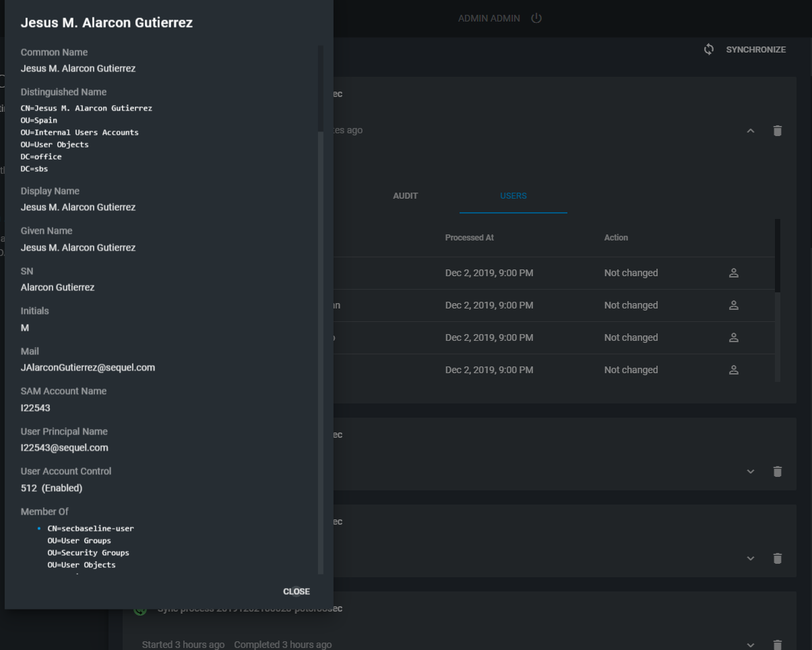
Task: Switch to the AUDIT tab
Action: 406,196
